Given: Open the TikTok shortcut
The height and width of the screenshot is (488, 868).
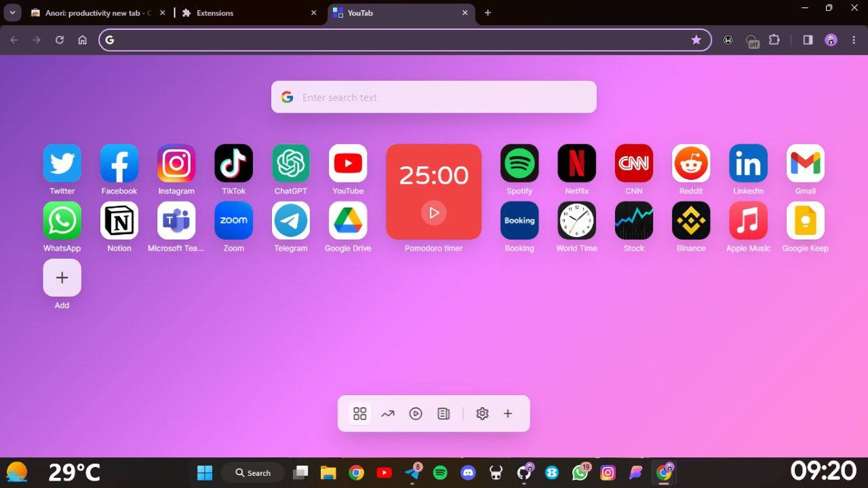Looking at the screenshot, I should pyautogui.click(x=233, y=163).
